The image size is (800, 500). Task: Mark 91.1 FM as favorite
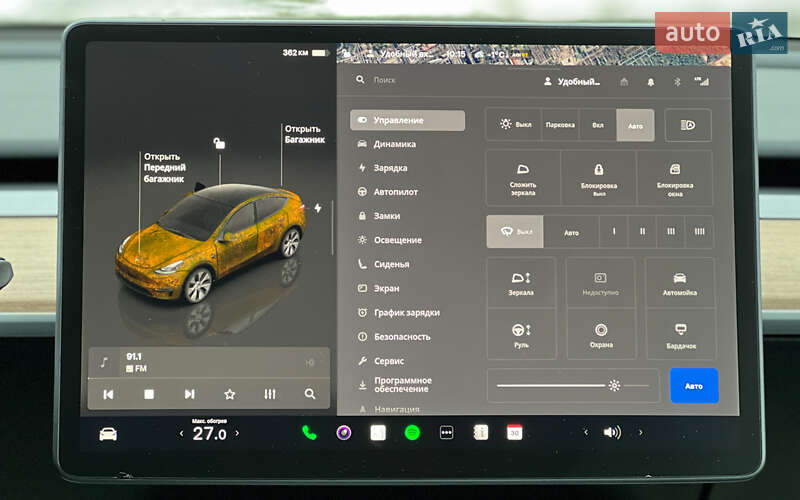point(230,394)
